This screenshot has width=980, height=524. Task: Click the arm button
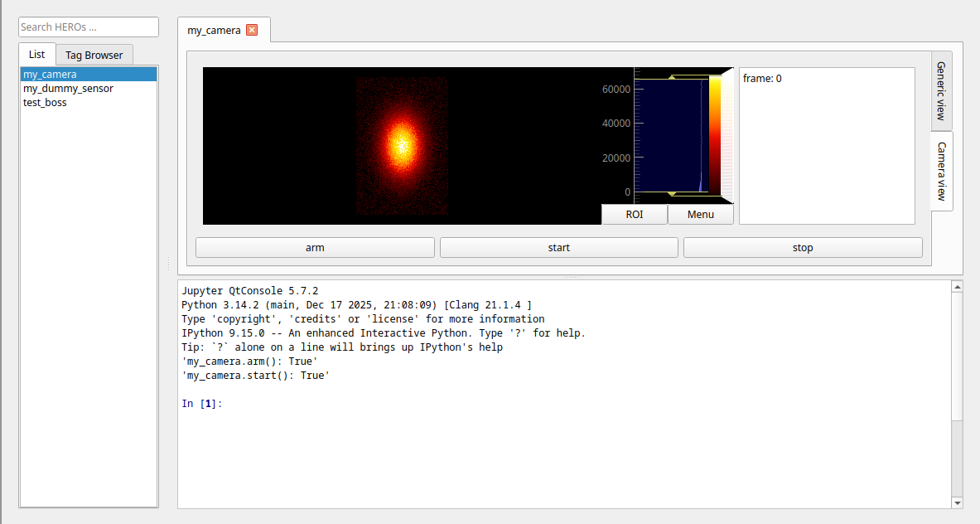[x=315, y=248]
